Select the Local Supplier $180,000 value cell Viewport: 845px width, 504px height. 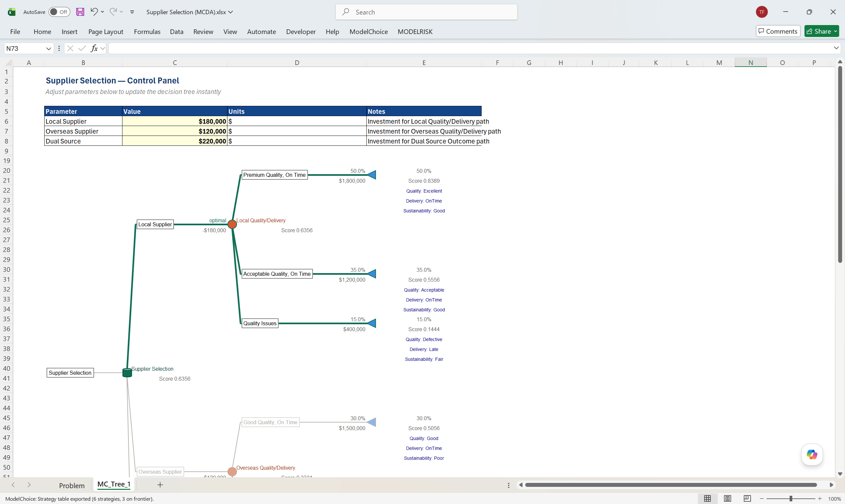point(175,121)
